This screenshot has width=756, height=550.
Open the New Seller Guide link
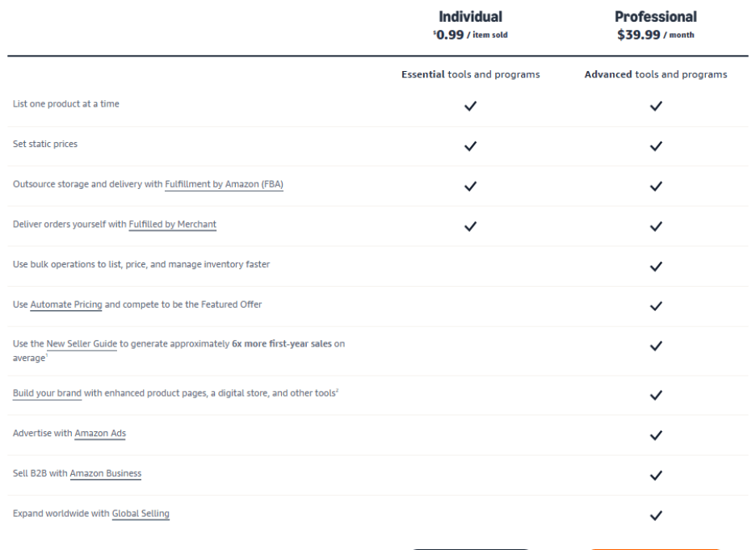pyautogui.click(x=82, y=344)
